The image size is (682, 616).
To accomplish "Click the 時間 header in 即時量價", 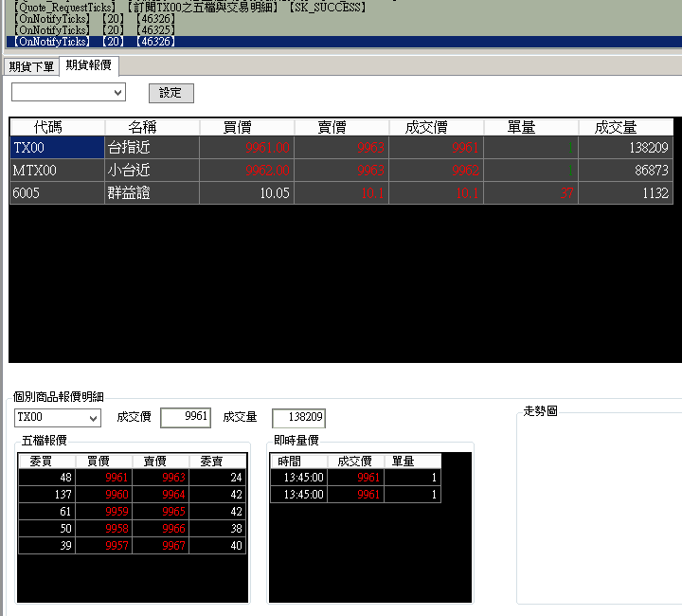I will [298, 462].
